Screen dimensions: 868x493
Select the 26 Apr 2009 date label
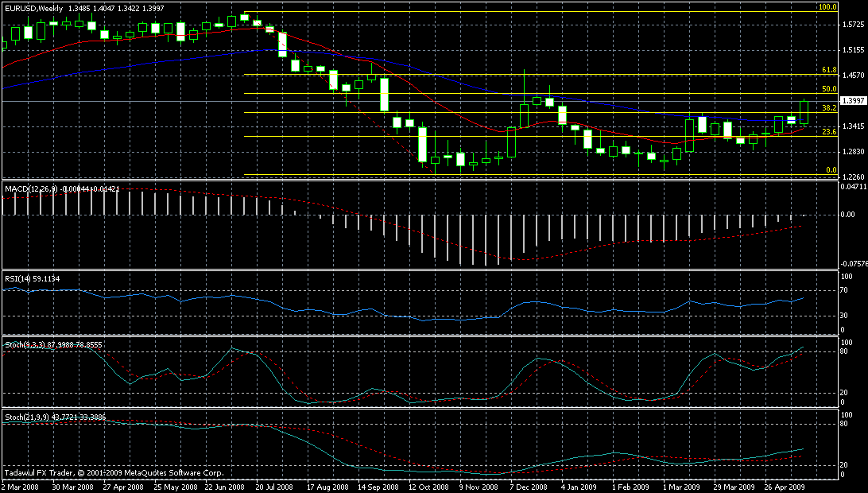click(x=784, y=485)
